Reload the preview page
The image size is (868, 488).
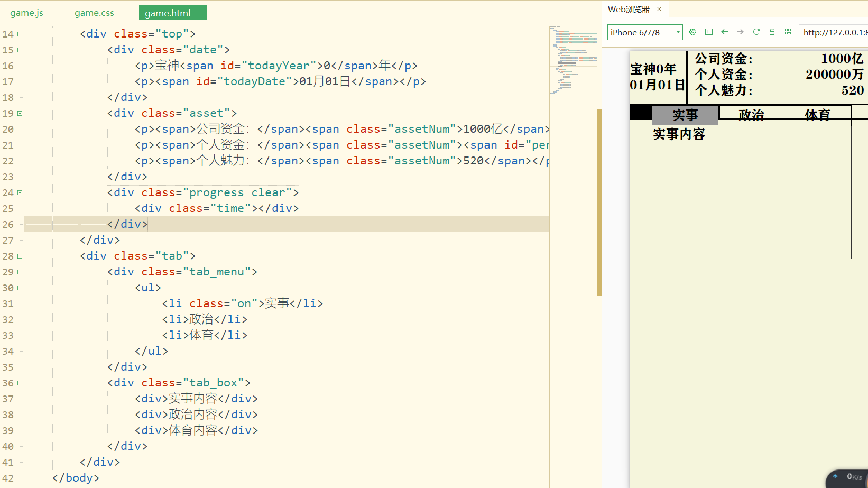tap(756, 32)
